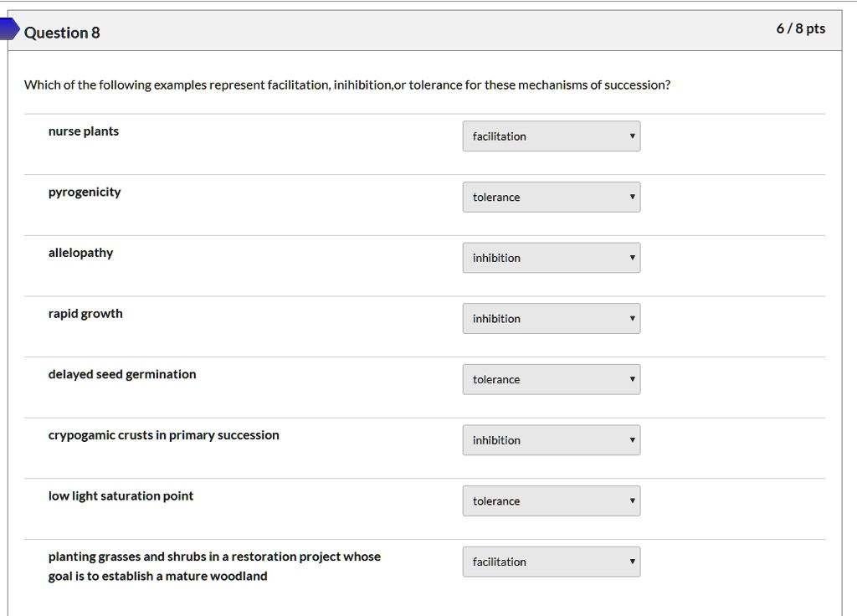The height and width of the screenshot is (616, 857).
Task: Select the 'low light saturation point' label
Action: point(121,496)
